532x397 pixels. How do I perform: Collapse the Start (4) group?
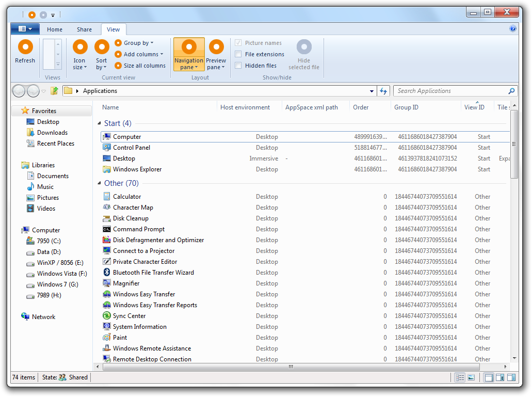click(x=99, y=123)
